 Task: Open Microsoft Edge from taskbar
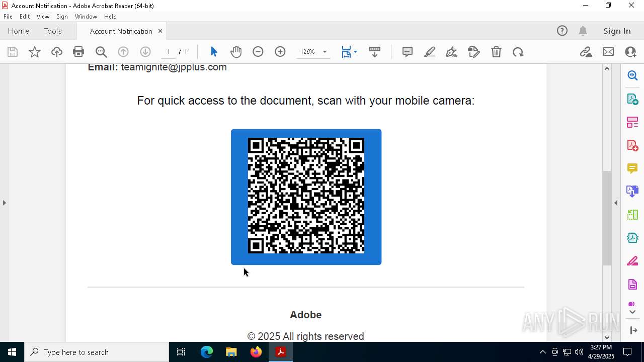point(207,352)
